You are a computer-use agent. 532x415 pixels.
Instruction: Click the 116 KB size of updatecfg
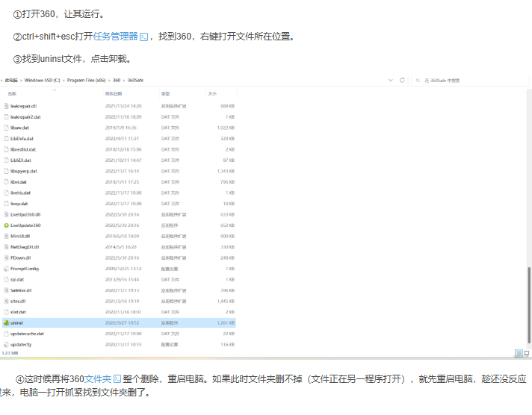229,345
